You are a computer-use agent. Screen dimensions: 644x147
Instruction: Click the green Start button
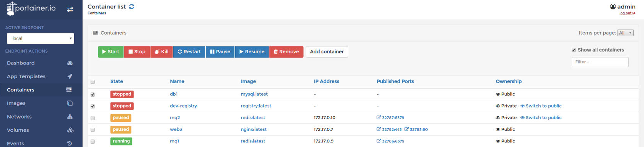(x=111, y=52)
